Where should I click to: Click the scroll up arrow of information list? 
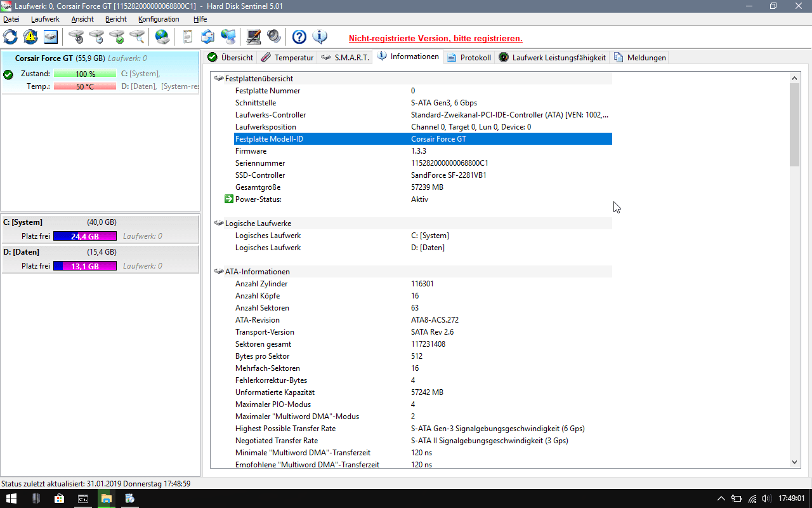(795, 78)
